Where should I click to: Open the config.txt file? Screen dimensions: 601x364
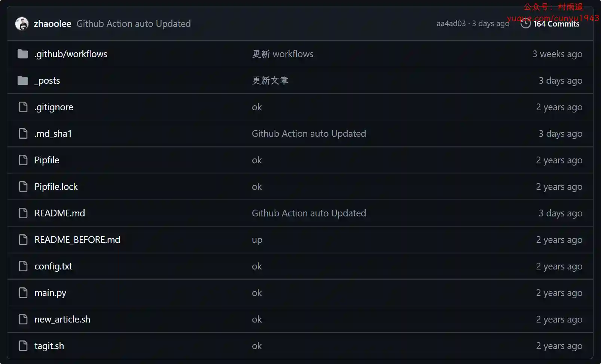53,266
